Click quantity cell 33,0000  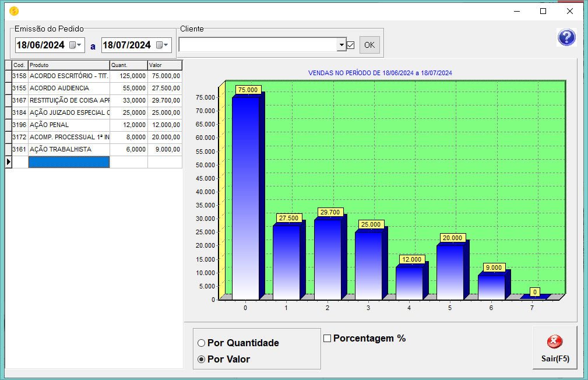coord(129,100)
